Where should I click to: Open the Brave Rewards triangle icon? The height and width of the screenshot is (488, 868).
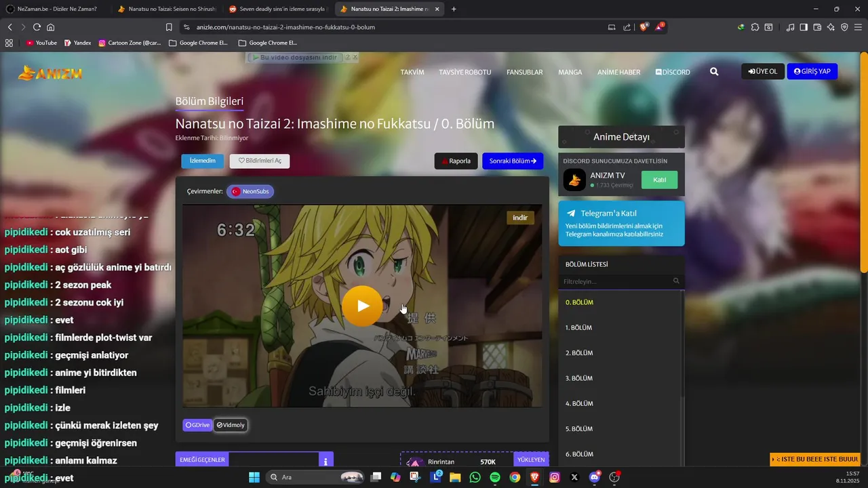(x=659, y=27)
